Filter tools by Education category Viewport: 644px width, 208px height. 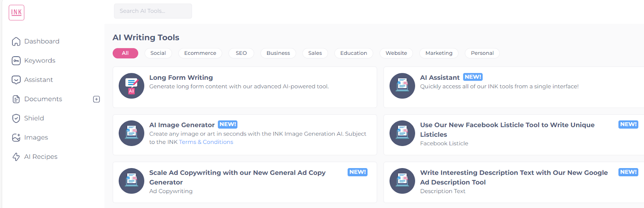(354, 53)
